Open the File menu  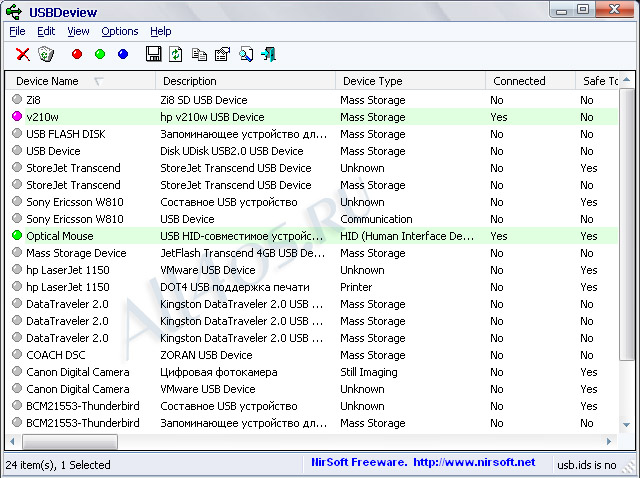coord(17,31)
